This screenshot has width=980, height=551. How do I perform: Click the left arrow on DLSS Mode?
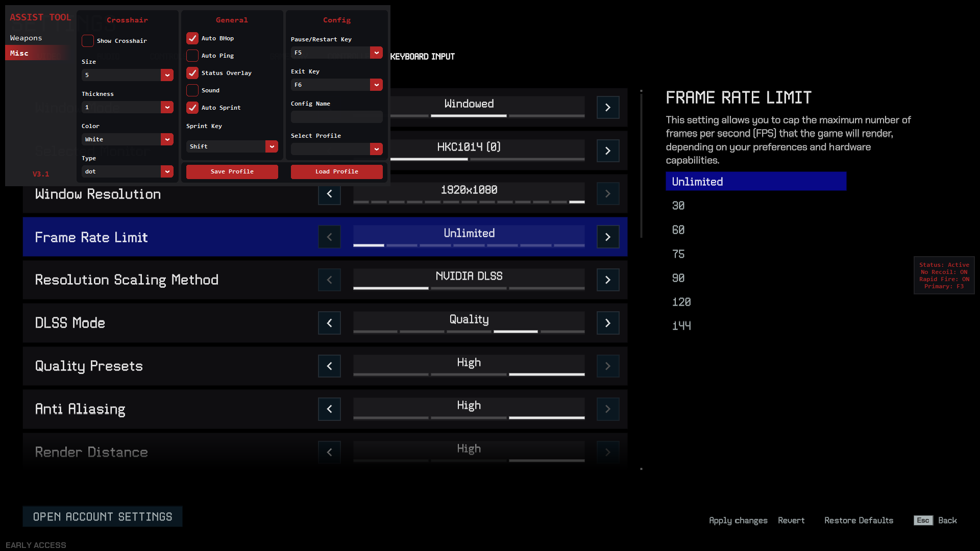click(329, 323)
